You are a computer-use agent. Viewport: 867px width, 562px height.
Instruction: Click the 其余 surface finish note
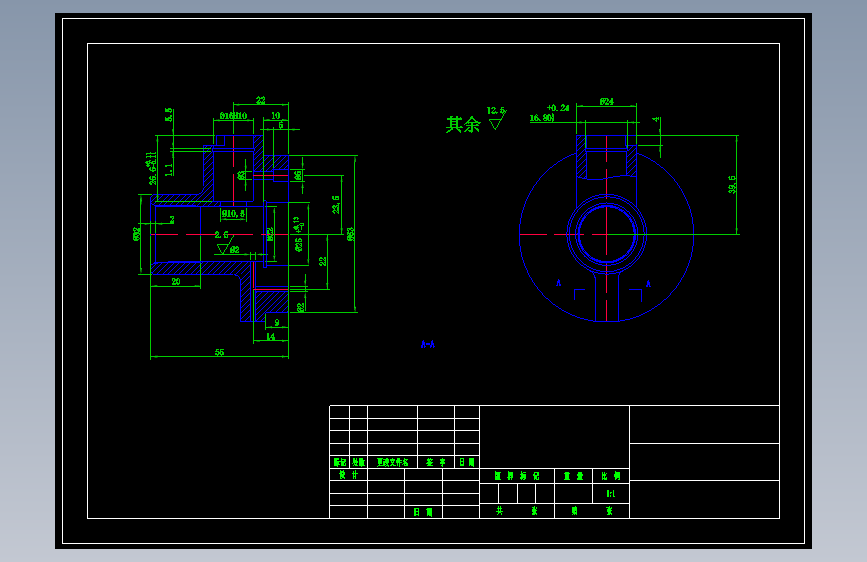(463, 124)
